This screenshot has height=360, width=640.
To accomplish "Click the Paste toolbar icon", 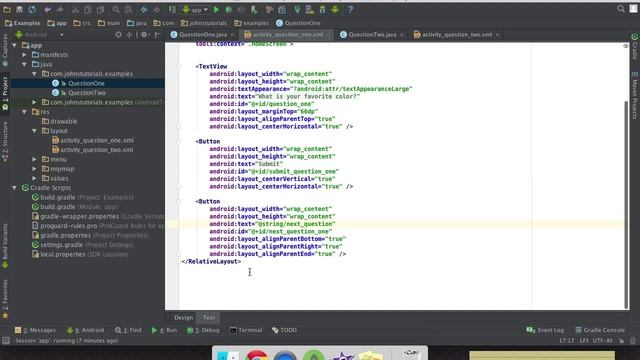I will point(100,9).
